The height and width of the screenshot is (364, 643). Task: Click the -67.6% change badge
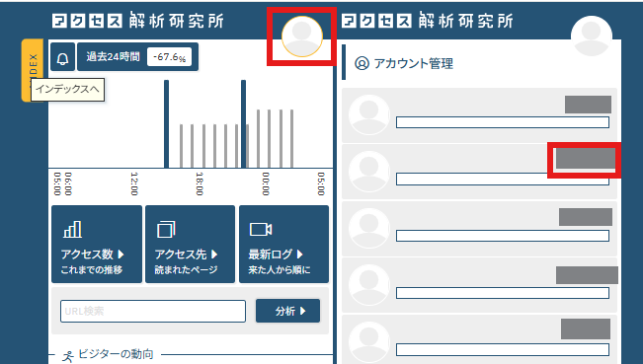pyautogui.click(x=169, y=57)
